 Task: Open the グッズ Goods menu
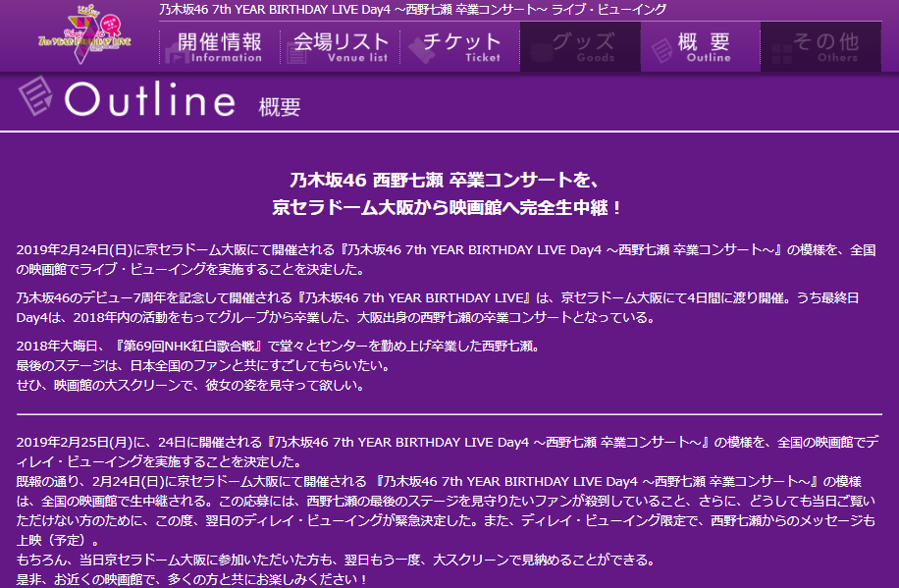click(x=580, y=47)
